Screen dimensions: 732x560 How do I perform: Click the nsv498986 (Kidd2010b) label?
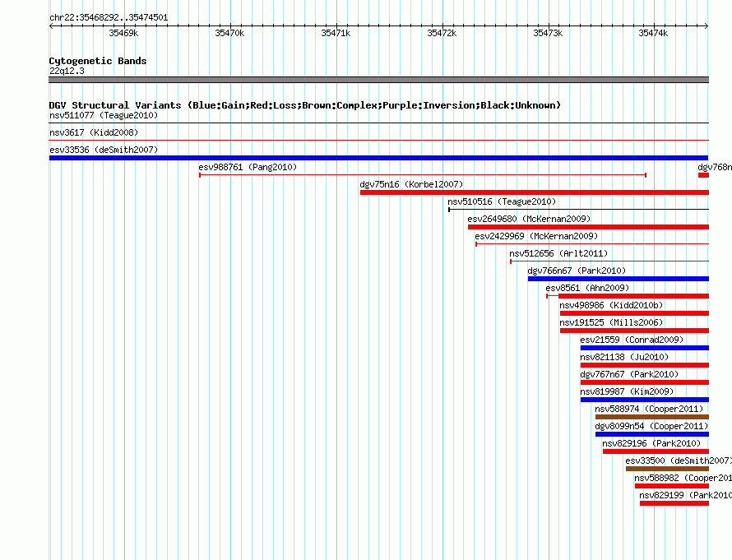pos(611,305)
